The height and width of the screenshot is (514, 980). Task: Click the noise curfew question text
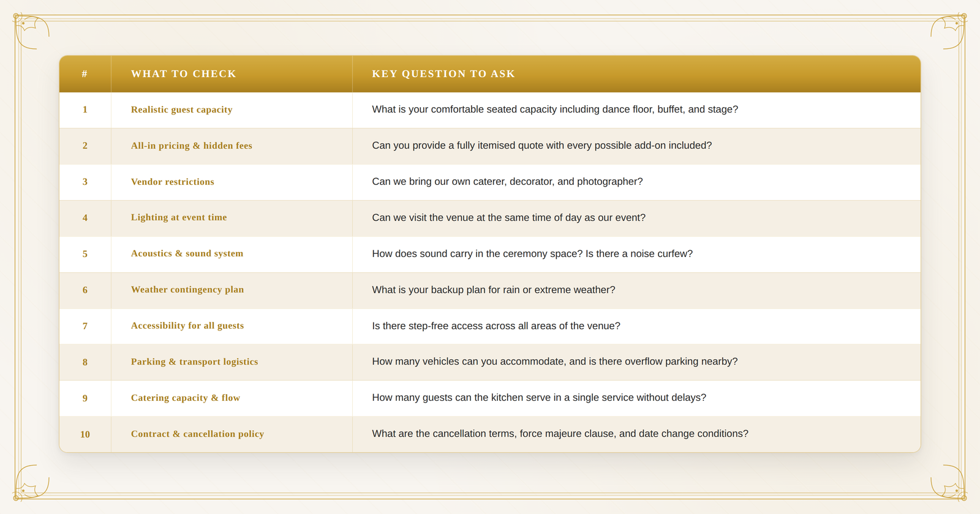pyautogui.click(x=532, y=254)
